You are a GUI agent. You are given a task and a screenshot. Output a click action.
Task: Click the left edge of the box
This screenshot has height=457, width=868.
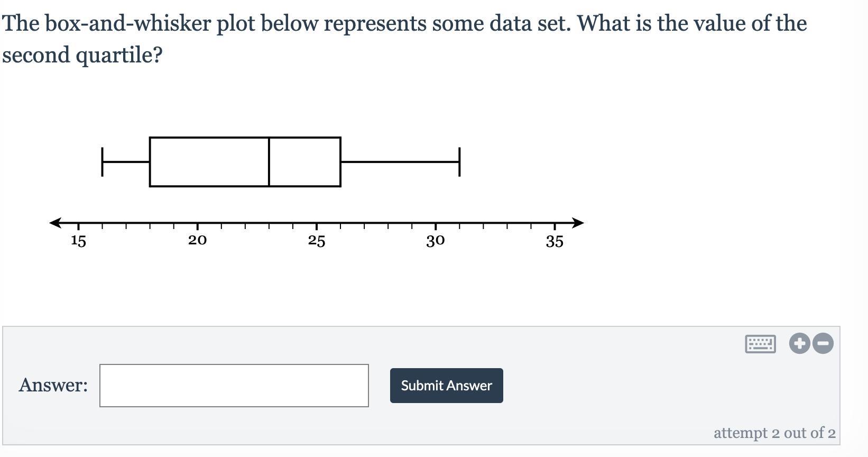tap(150, 162)
